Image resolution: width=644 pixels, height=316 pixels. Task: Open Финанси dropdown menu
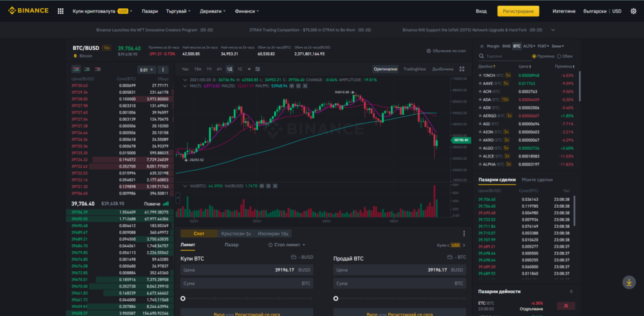247,11
